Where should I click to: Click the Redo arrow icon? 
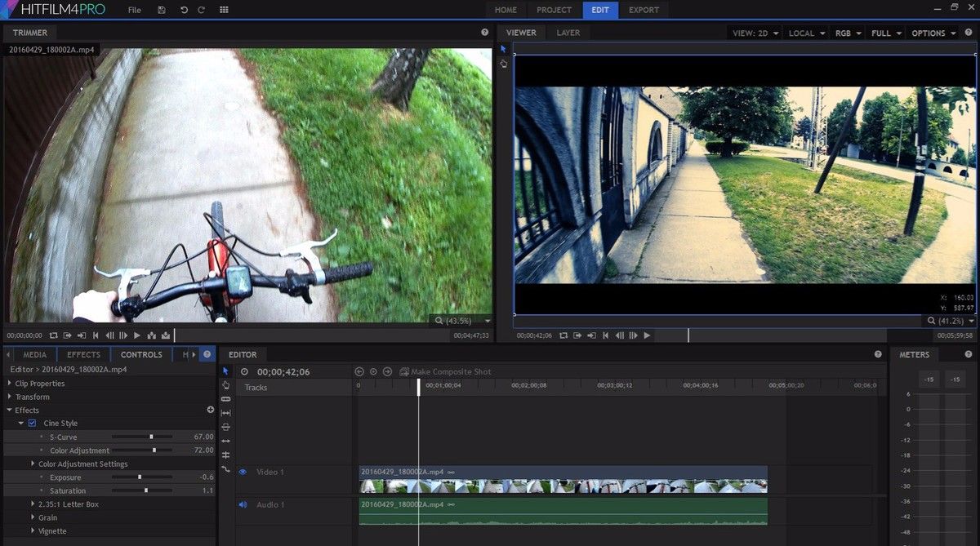point(202,10)
